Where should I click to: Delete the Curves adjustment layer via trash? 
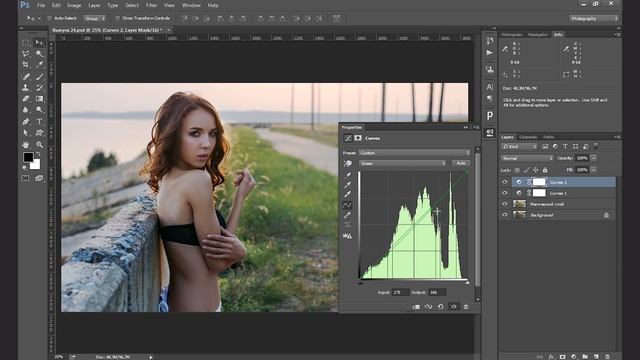click(466, 307)
